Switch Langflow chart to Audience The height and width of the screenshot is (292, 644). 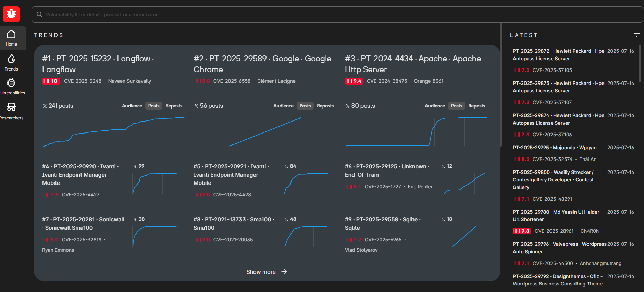click(x=132, y=106)
